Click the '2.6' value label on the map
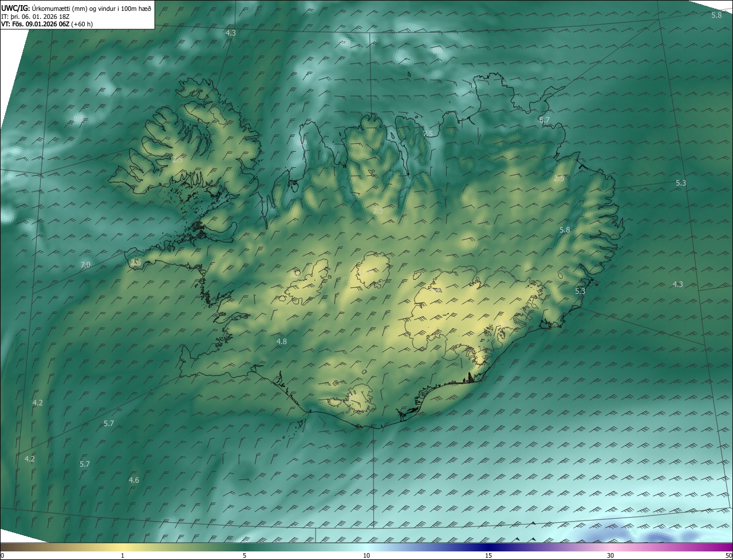The width and height of the screenshot is (733, 560). pyautogui.click(x=136, y=262)
